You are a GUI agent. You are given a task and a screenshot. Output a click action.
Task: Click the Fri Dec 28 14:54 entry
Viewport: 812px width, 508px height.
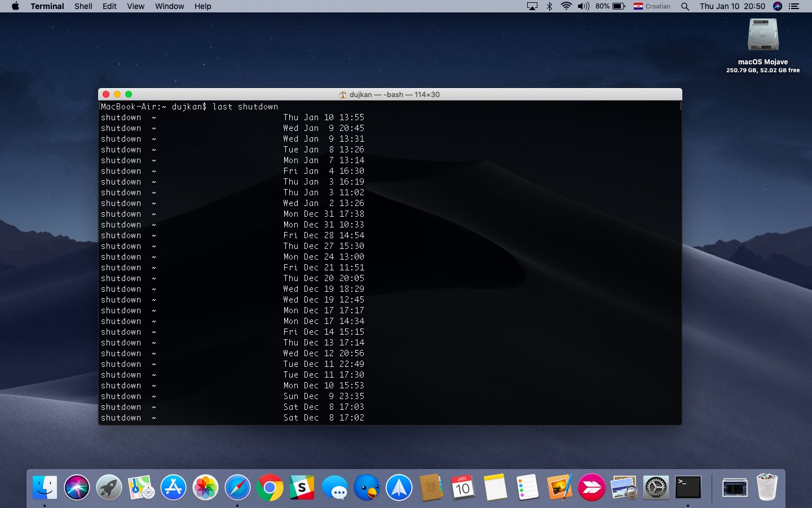tap(324, 235)
